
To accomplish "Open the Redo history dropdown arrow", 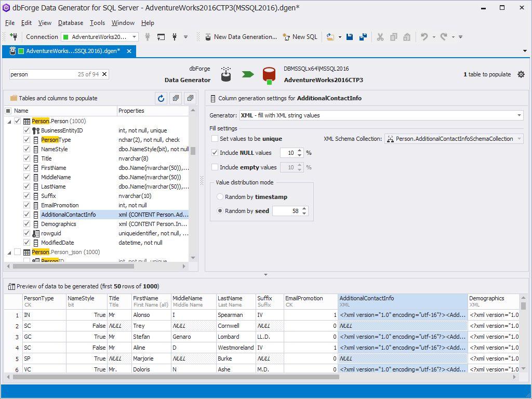I will tap(453, 37).
